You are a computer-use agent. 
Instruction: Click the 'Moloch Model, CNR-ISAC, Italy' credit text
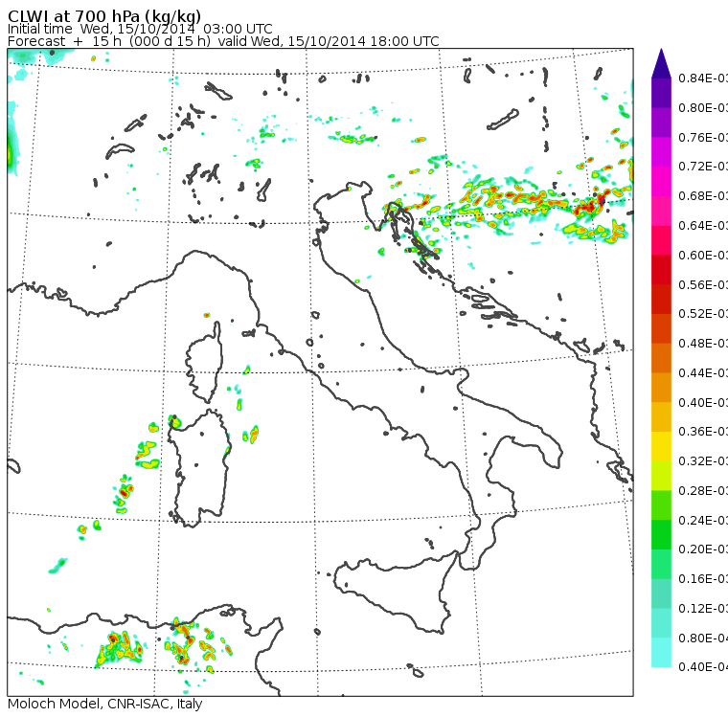(x=105, y=704)
